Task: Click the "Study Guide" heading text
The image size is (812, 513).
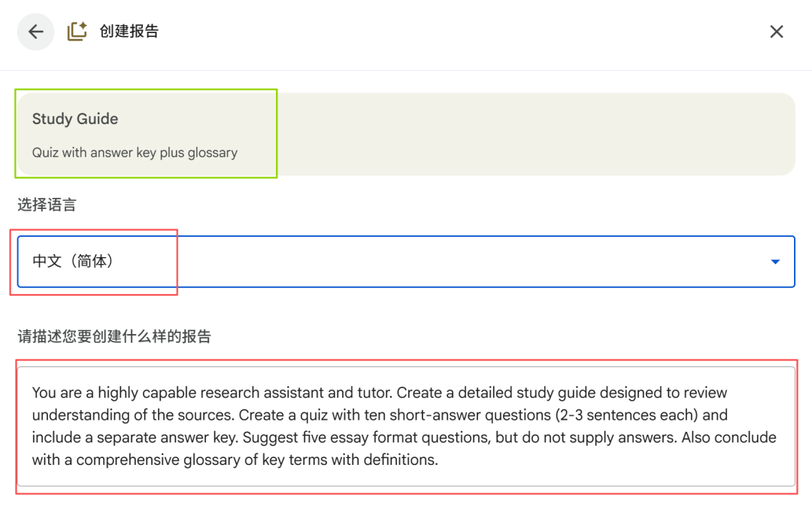Action: coord(75,119)
